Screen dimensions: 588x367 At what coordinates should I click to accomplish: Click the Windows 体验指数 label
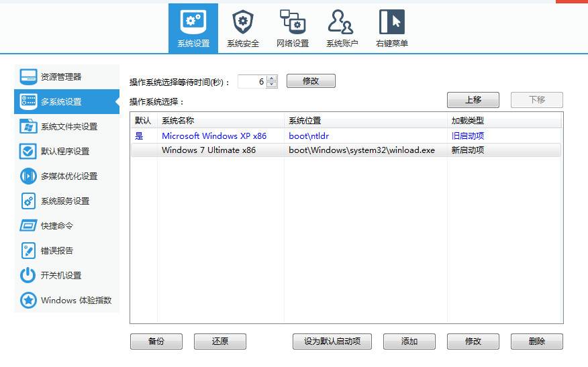[77, 301]
